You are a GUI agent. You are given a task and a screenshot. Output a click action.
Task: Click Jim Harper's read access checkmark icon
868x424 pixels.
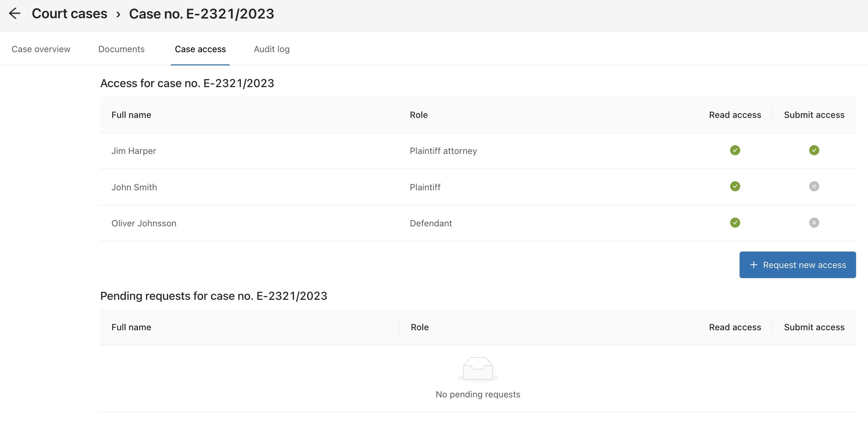point(735,150)
